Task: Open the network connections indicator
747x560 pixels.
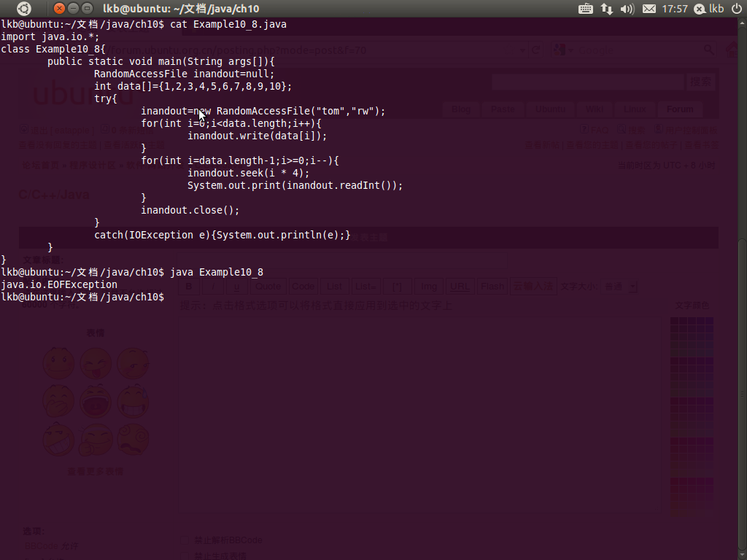Action: (606, 9)
